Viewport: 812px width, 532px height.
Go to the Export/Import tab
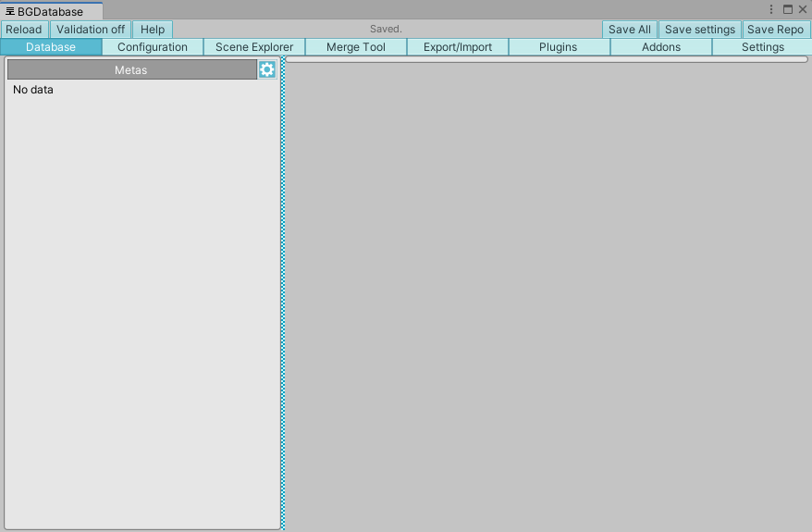click(x=458, y=47)
